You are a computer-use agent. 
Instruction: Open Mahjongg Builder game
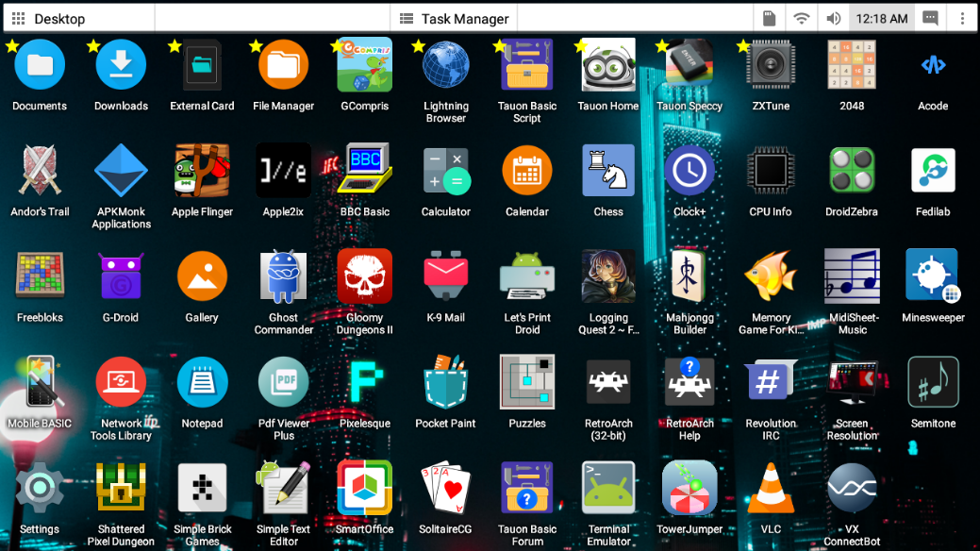click(x=689, y=275)
